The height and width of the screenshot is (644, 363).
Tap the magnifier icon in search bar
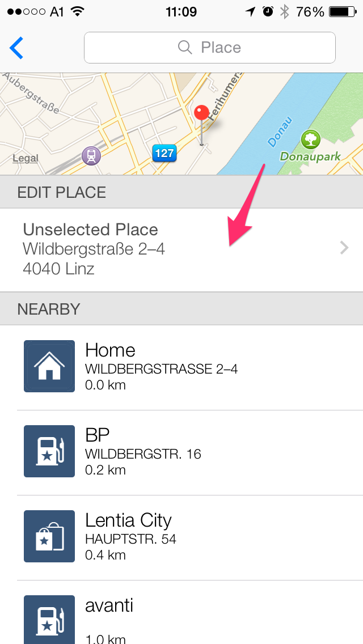pyautogui.click(x=185, y=48)
